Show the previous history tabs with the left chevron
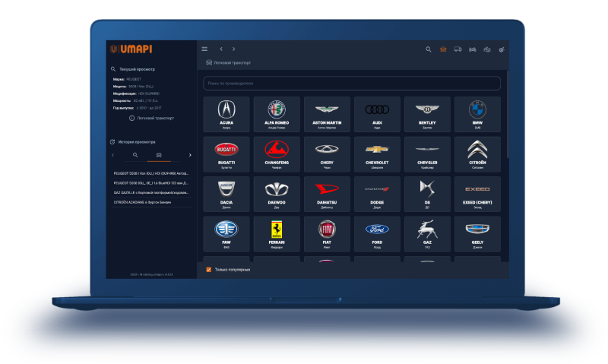608x364 pixels. pos(112,155)
